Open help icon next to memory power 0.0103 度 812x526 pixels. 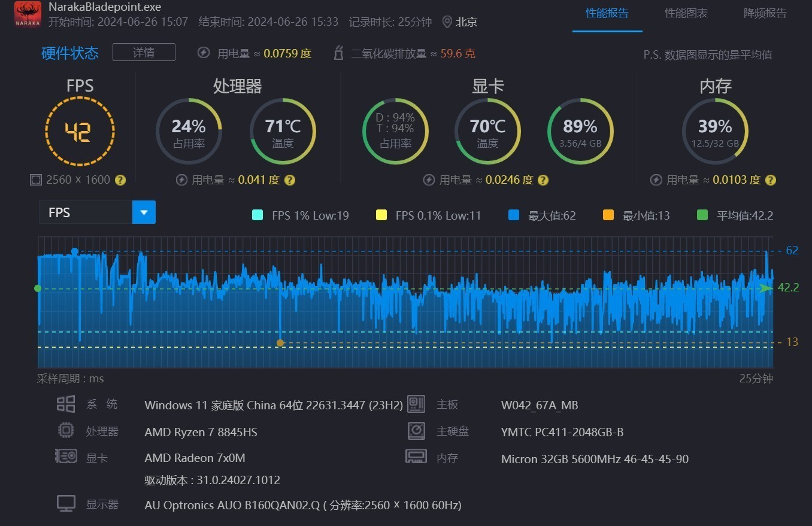click(771, 180)
